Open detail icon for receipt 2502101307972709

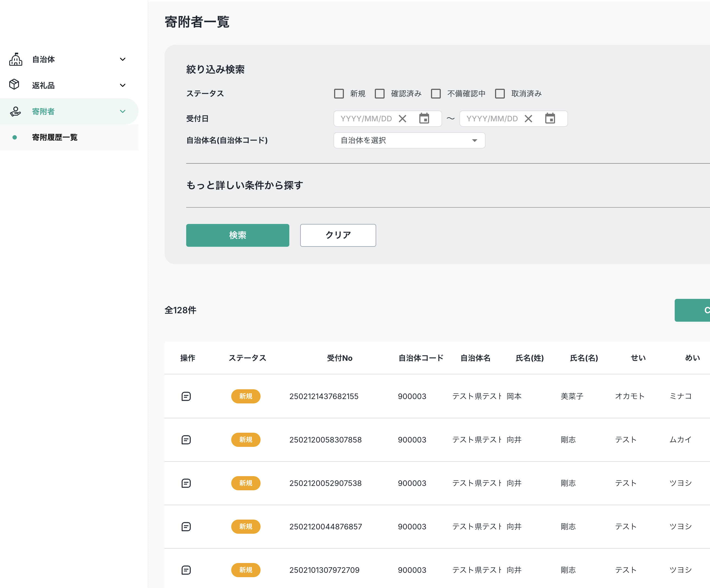pyautogui.click(x=186, y=570)
